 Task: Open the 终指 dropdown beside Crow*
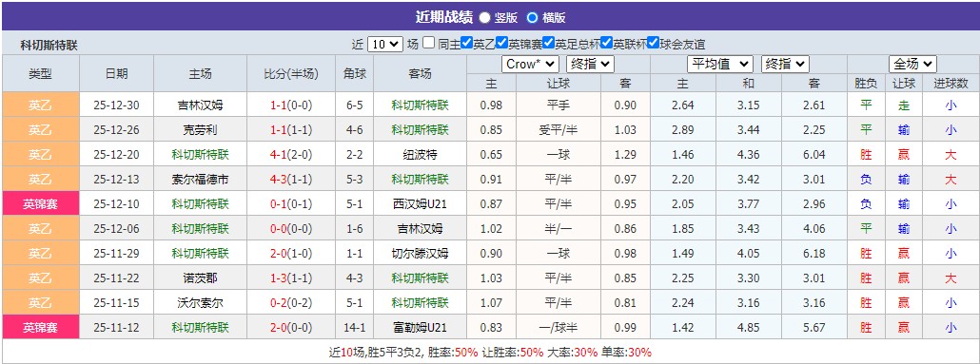[x=590, y=65]
